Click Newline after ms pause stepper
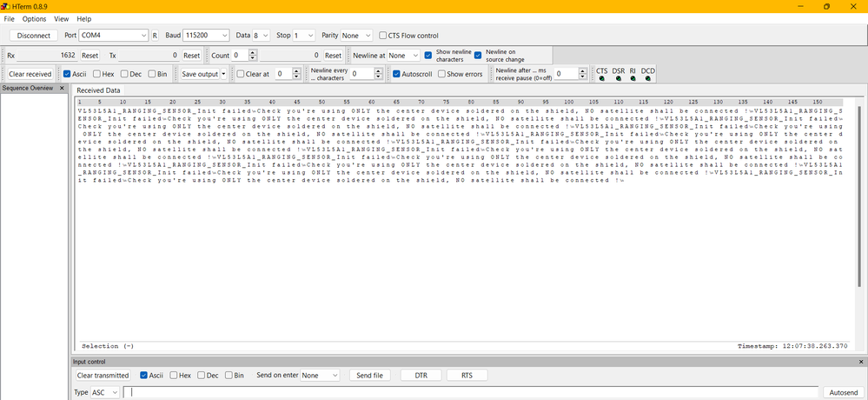The height and width of the screenshot is (400, 868). 582,74
